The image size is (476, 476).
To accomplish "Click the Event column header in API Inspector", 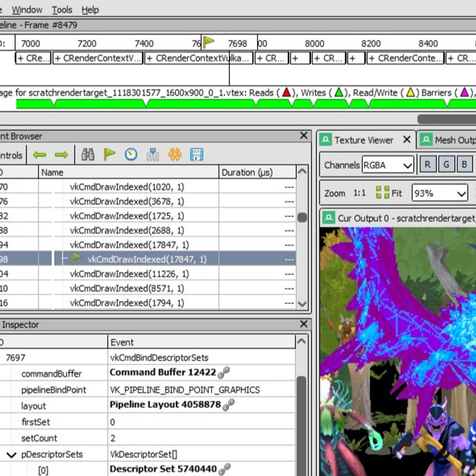I will coord(201,342).
